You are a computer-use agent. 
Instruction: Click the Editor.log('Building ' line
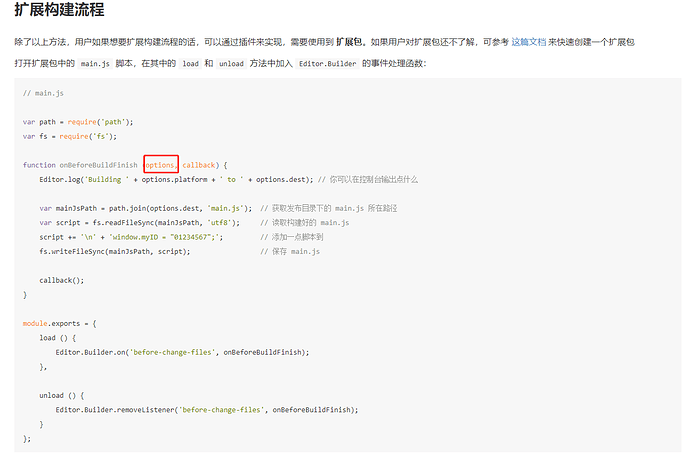tap(176, 179)
